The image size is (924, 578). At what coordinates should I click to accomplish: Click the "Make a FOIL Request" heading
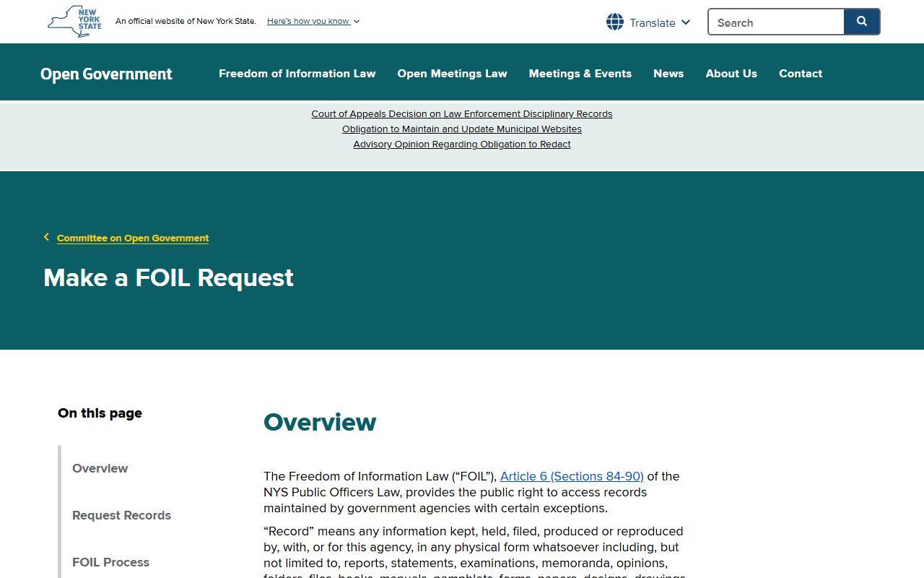click(x=168, y=277)
